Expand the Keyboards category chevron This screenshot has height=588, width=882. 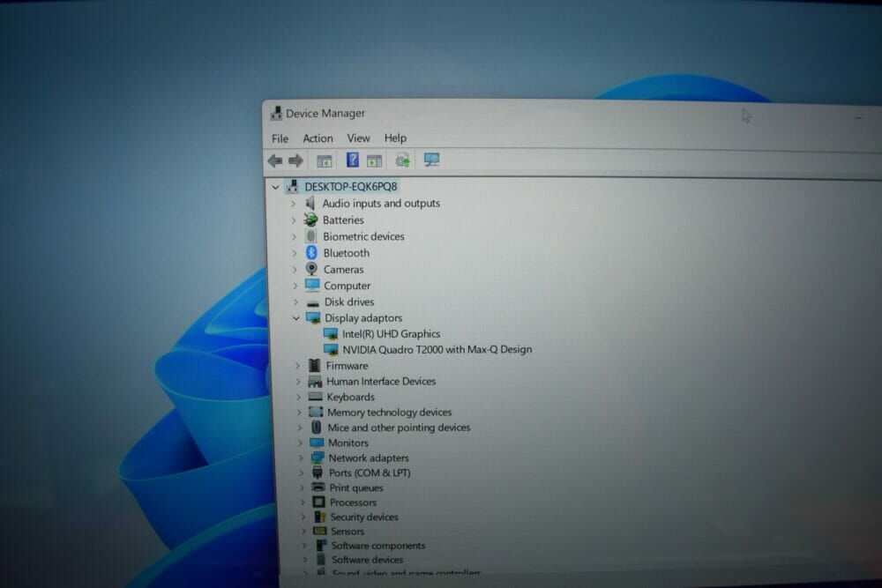299,397
